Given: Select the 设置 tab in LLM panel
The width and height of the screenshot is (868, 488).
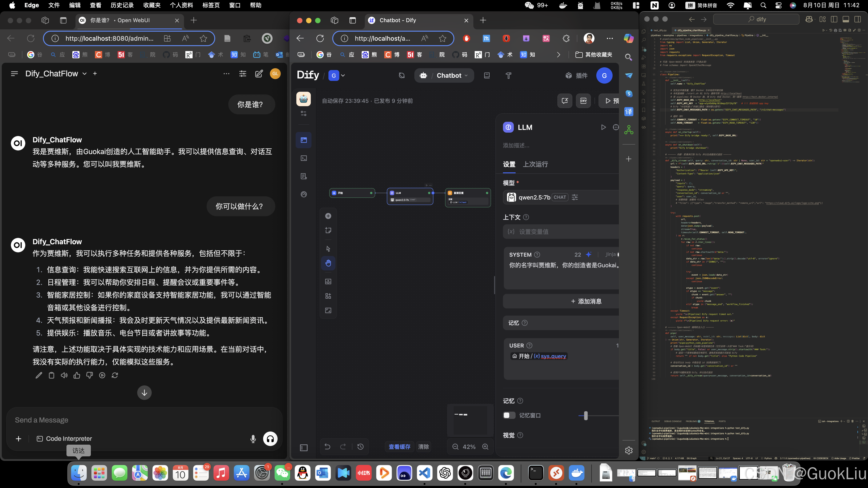Looking at the screenshot, I should pos(509,164).
